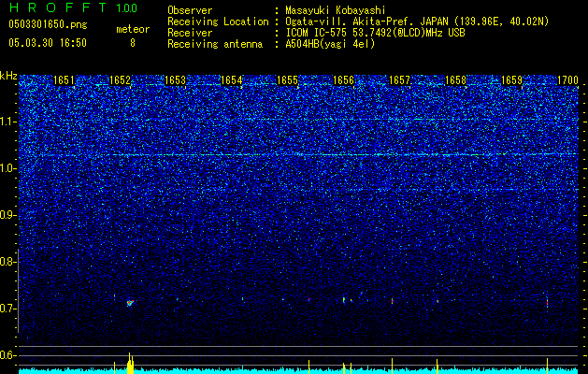Click the 'meteor' count label
The height and width of the screenshot is (374, 588).
(133, 29)
